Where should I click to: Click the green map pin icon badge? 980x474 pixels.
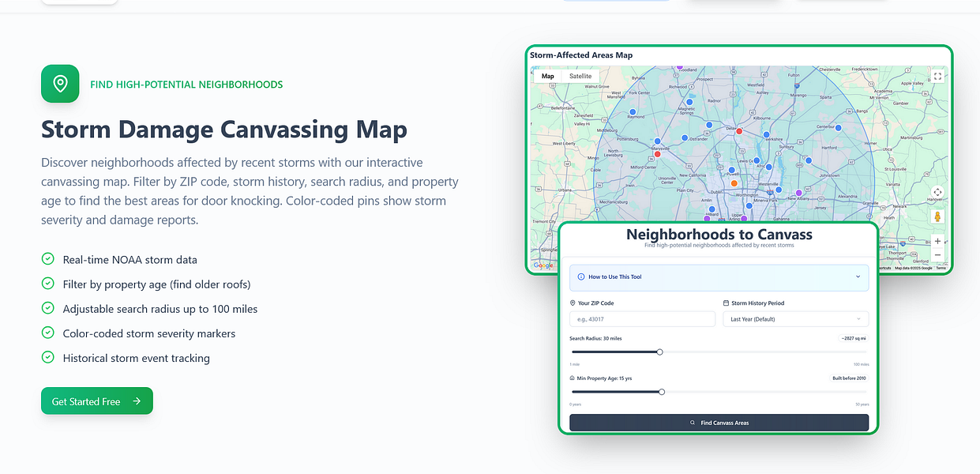[x=60, y=84]
